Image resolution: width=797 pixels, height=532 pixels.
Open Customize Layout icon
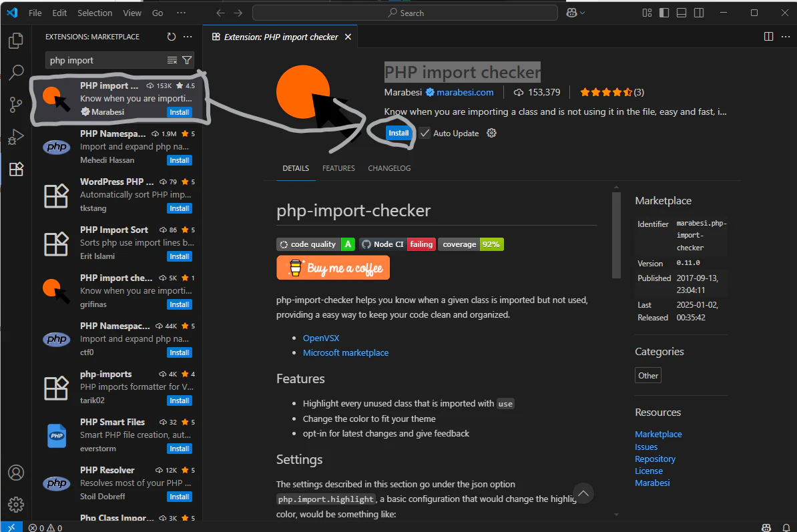pyautogui.click(x=647, y=13)
